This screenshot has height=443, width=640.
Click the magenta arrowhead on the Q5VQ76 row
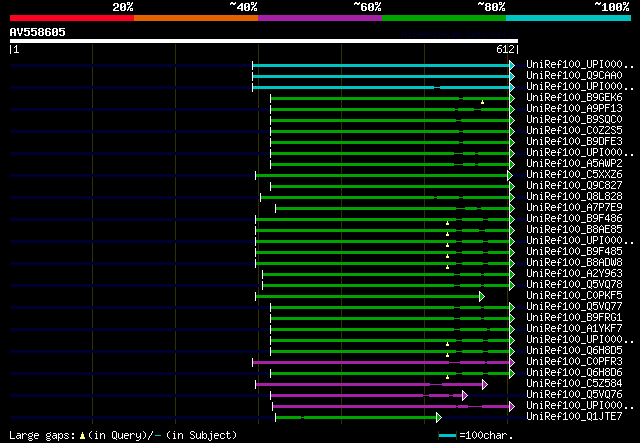(x=464, y=396)
